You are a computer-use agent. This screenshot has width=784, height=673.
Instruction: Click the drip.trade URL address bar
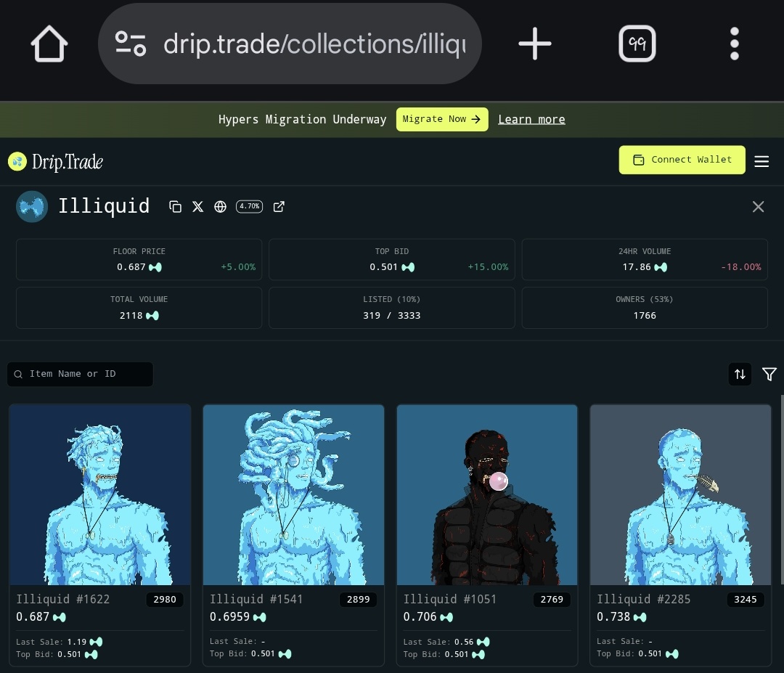point(290,44)
